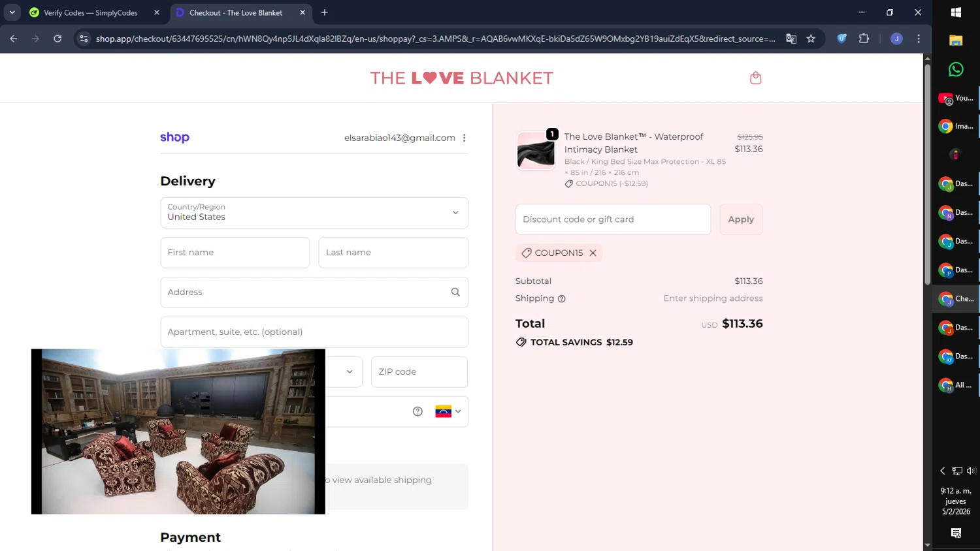980x551 pixels.
Task: Click the elsarabiao143@gmail.com email text
Action: [400, 138]
